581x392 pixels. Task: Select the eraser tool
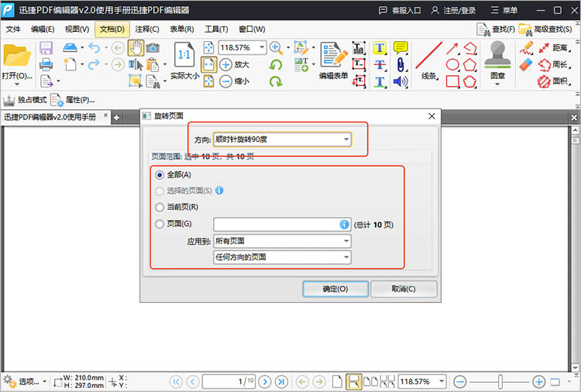click(526, 64)
